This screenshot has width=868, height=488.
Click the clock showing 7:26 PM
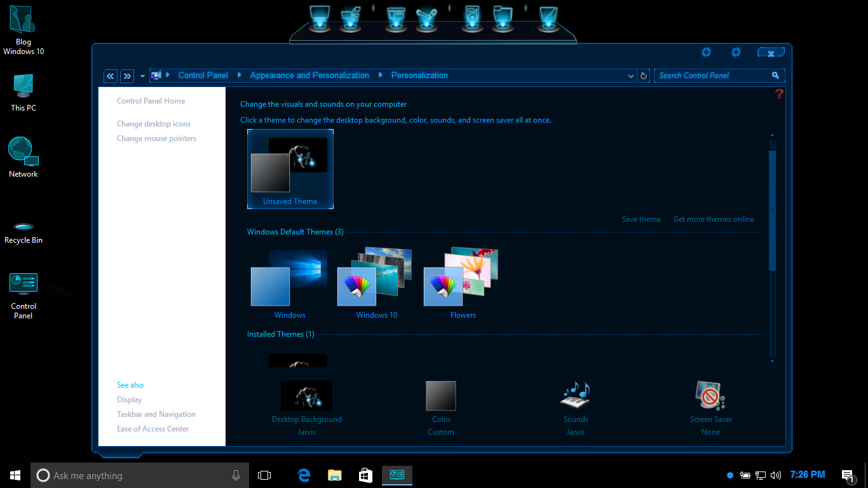(x=808, y=475)
